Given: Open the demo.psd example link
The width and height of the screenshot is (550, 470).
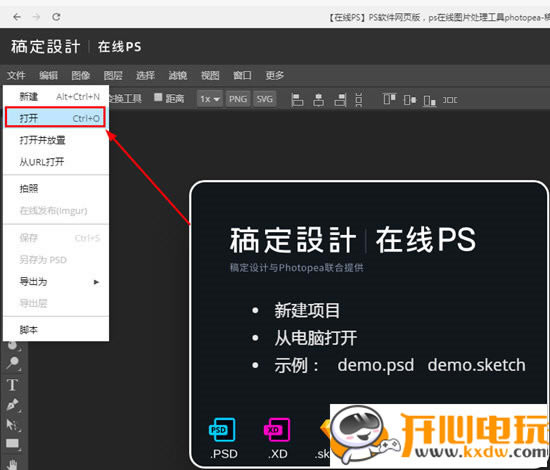Looking at the screenshot, I should (x=375, y=365).
